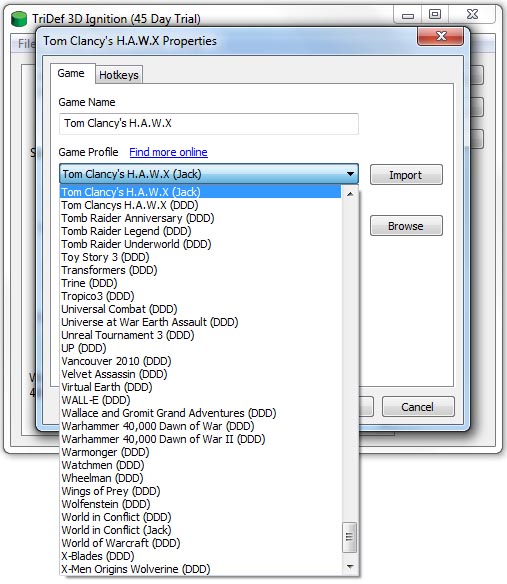The width and height of the screenshot is (507, 584).
Task: Select Wings of Prey (DDD)
Action: (201, 491)
